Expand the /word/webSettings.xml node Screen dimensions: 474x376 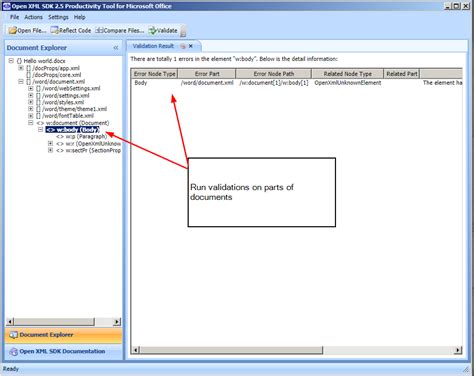point(30,88)
